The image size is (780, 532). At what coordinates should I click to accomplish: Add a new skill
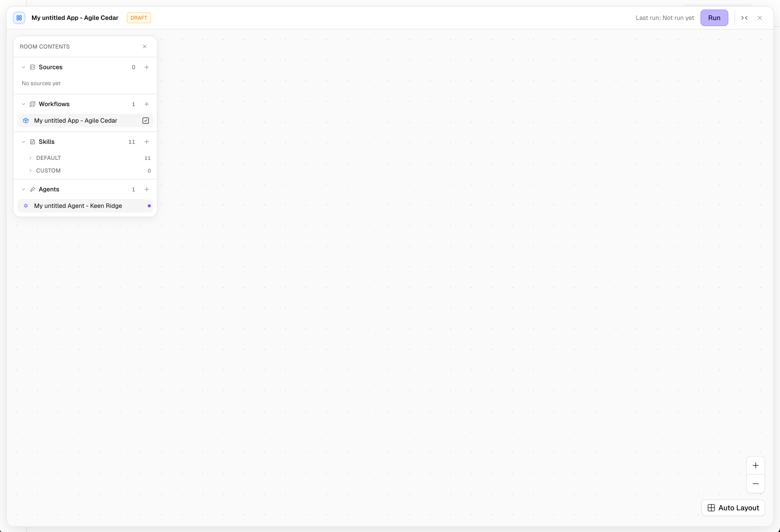pyautogui.click(x=147, y=142)
